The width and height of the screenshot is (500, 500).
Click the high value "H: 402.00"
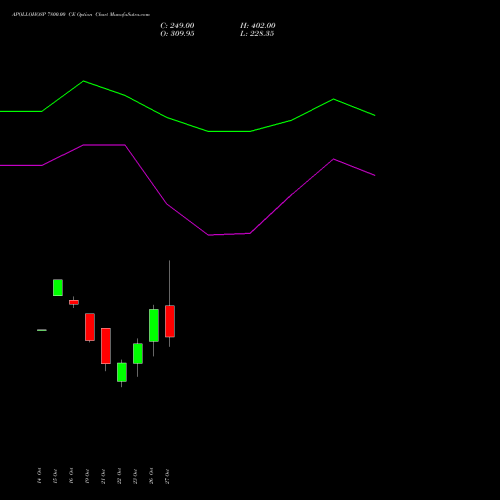258,26
